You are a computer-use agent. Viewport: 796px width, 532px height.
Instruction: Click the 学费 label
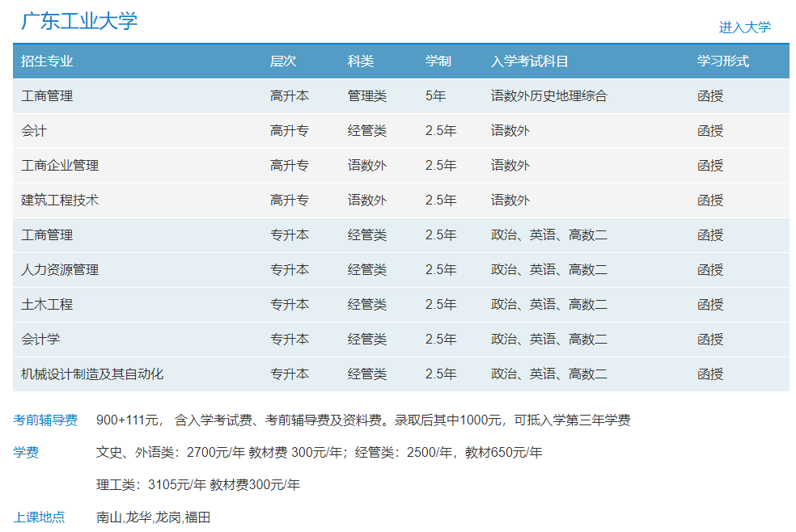[26, 453]
